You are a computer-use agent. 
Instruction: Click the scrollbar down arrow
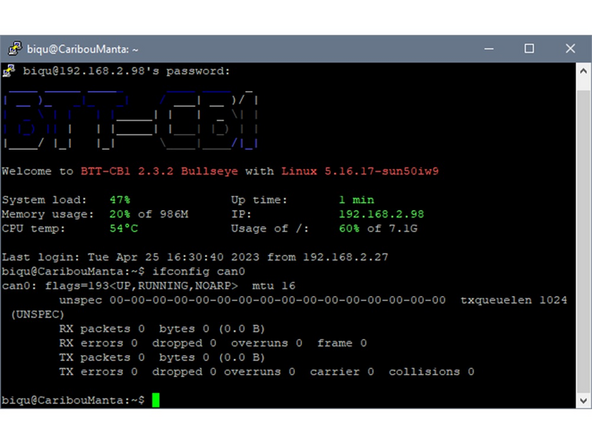pyautogui.click(x=583, y=401)
